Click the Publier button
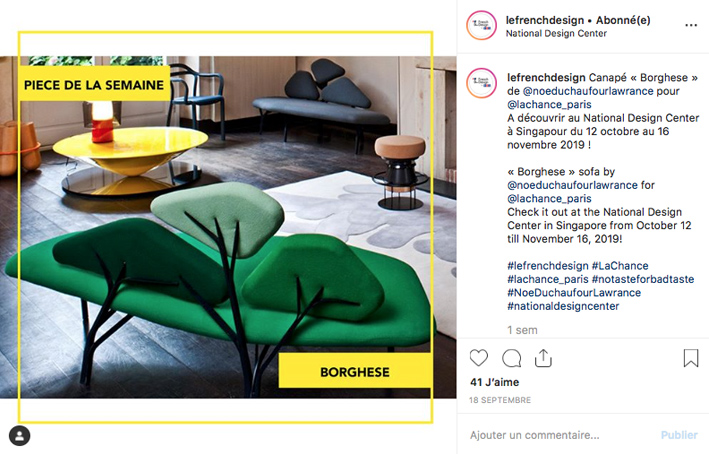The image size is (709, 454). 679,435
